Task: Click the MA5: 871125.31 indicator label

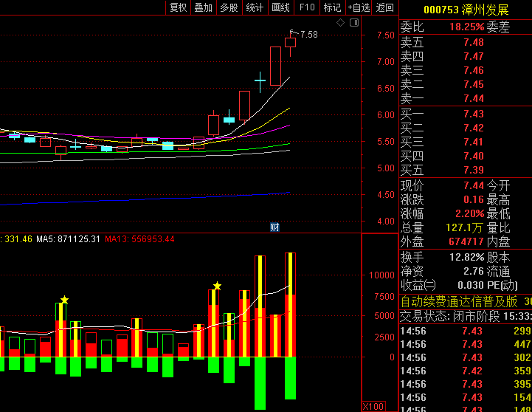Action: coord(68,239)
